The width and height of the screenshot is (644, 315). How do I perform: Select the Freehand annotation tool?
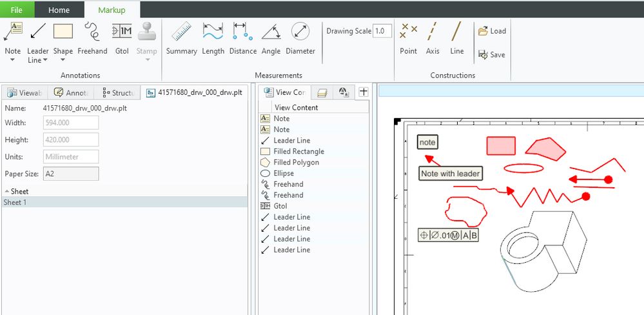[92, 38]
